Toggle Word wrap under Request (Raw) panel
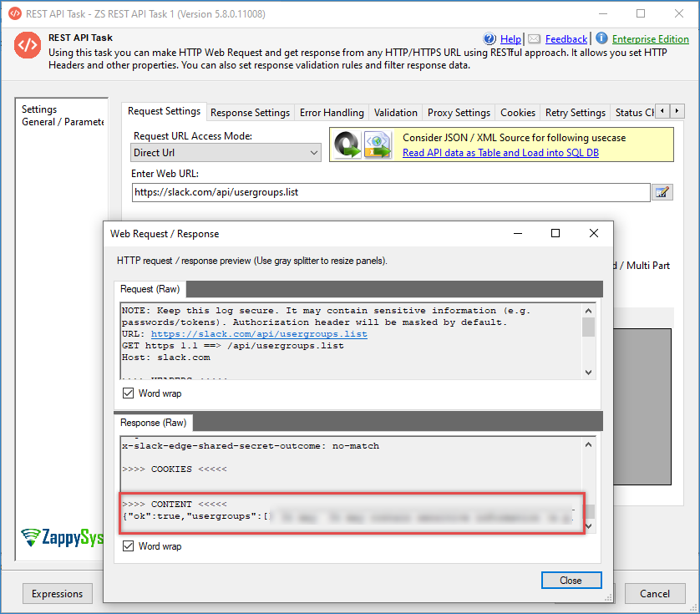 coord(128,393)
